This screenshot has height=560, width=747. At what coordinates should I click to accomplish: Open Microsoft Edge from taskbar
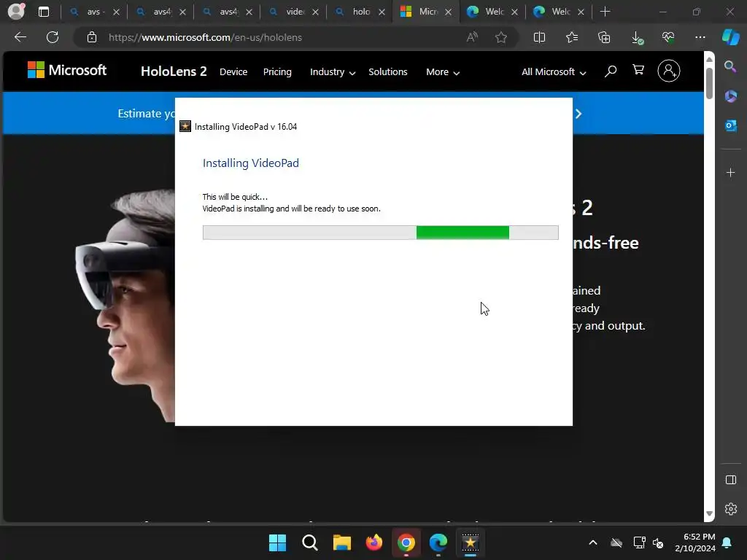(x=438, y=542)
